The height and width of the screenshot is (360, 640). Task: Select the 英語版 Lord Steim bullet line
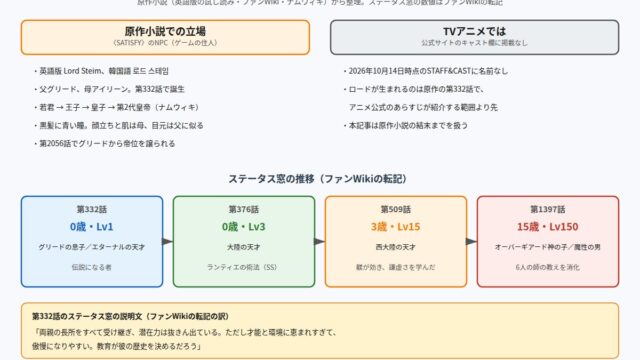tap(102, 71)
